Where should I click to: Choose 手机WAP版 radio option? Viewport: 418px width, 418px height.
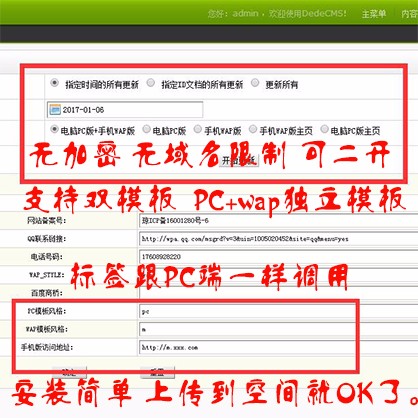pyautogui.click(x=198, y=129)
